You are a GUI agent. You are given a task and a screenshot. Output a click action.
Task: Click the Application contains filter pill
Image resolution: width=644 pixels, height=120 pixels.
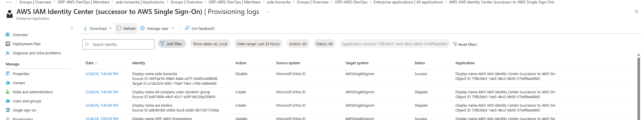coord(395,44)
